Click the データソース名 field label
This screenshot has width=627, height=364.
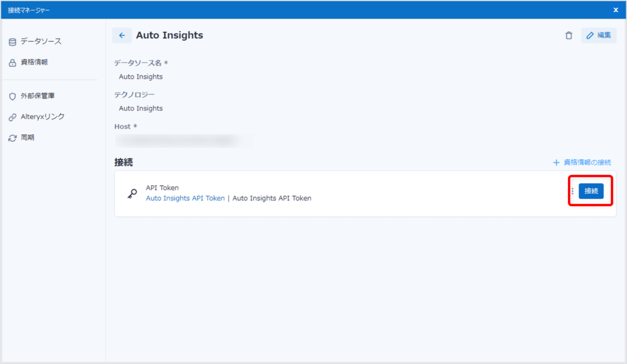coord(141,63)
